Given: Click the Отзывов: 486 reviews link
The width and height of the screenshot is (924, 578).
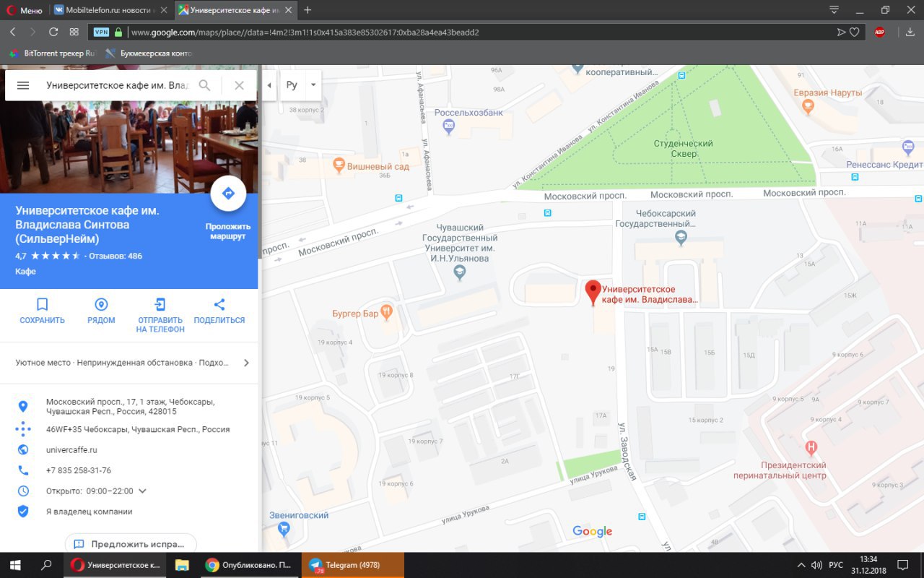Looking at the screenshot, I should pyautogui.click(x=115, y=256).
